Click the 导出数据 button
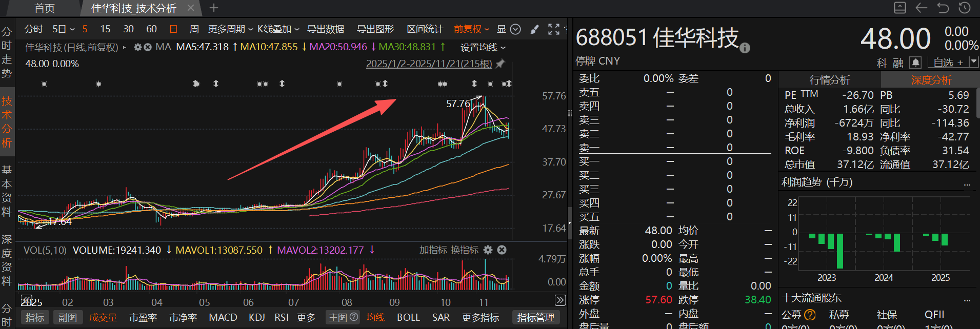The height and width of the screenshot is (329, 980). [325, 29]
